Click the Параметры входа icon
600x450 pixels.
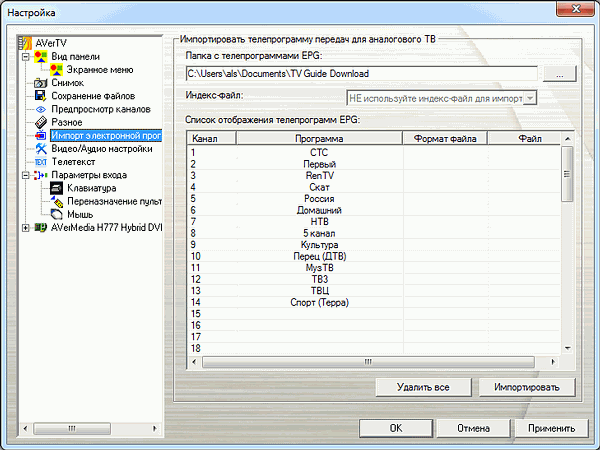click(x=41, y=175)
